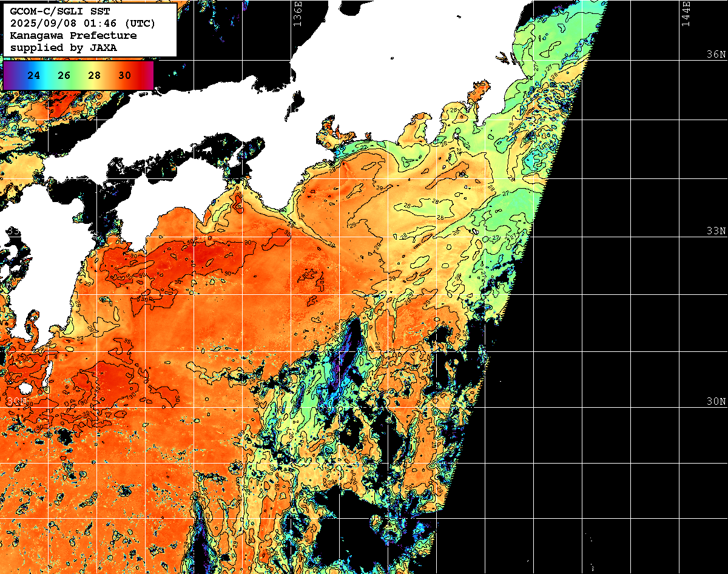Image resolution: width=728 pixels, height=574 pixels.
Task: Click the 'supplied by JAXA' credit line
Action: 64,47
